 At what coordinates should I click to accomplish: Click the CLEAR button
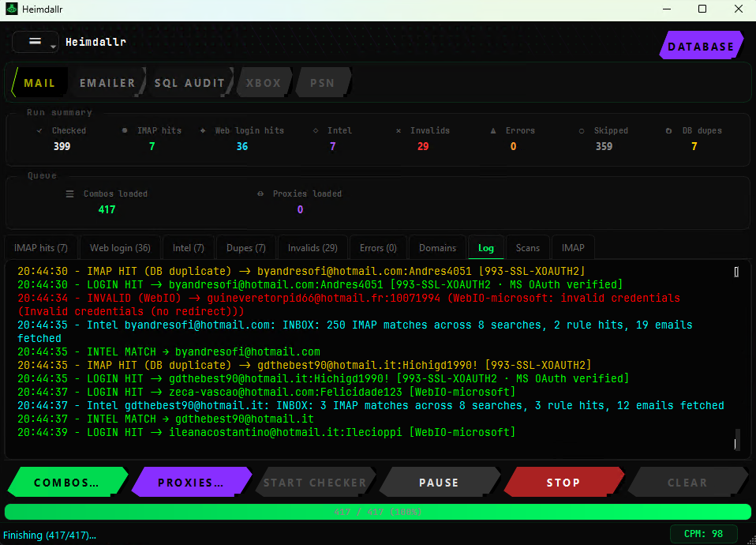pyautogui.click(x=687, y=483)
